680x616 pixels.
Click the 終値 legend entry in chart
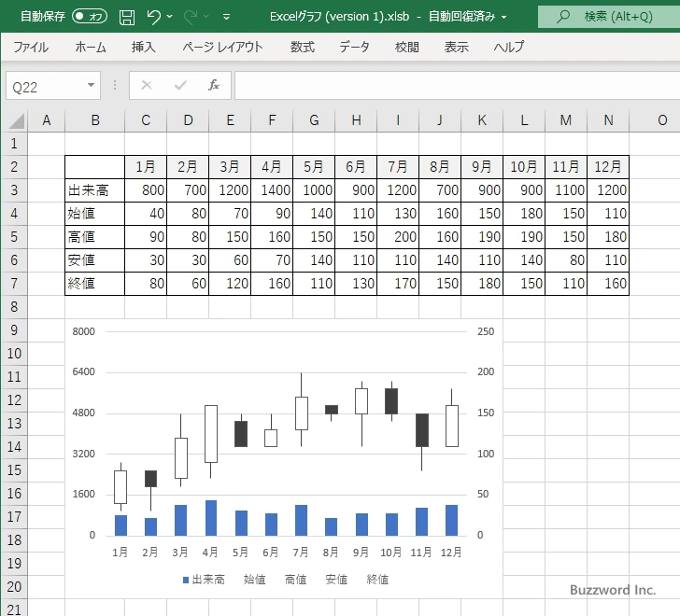click(377, 580)
